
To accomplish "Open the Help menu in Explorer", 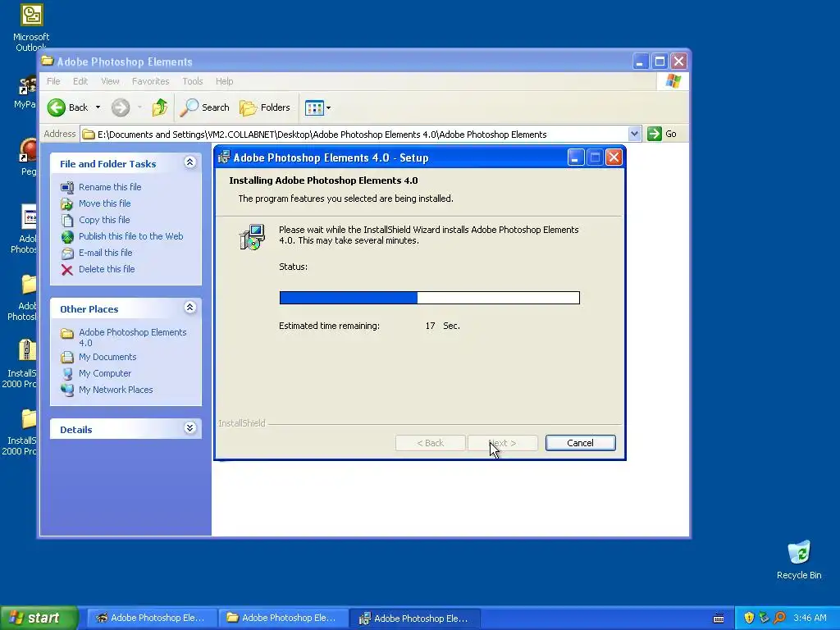I will [x=225, y=81].
